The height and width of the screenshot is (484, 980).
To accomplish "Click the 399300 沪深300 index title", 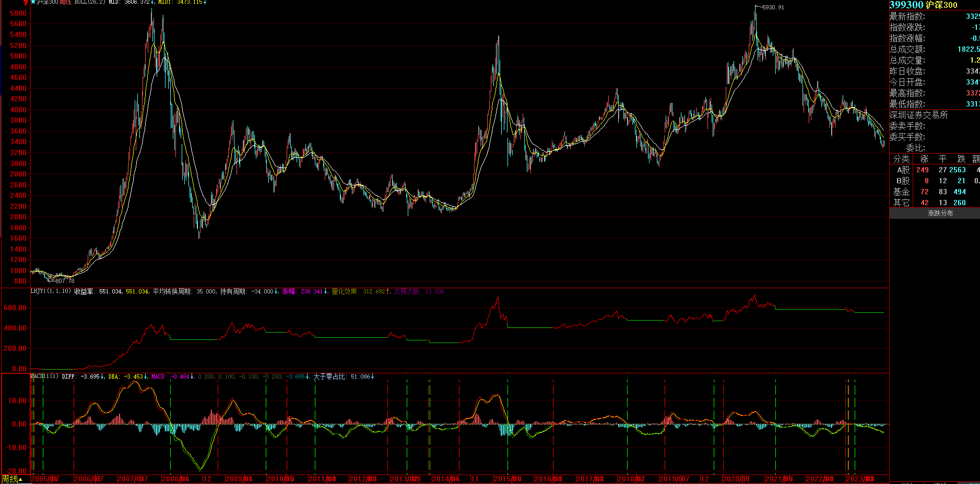I will [x=923, y=5].
